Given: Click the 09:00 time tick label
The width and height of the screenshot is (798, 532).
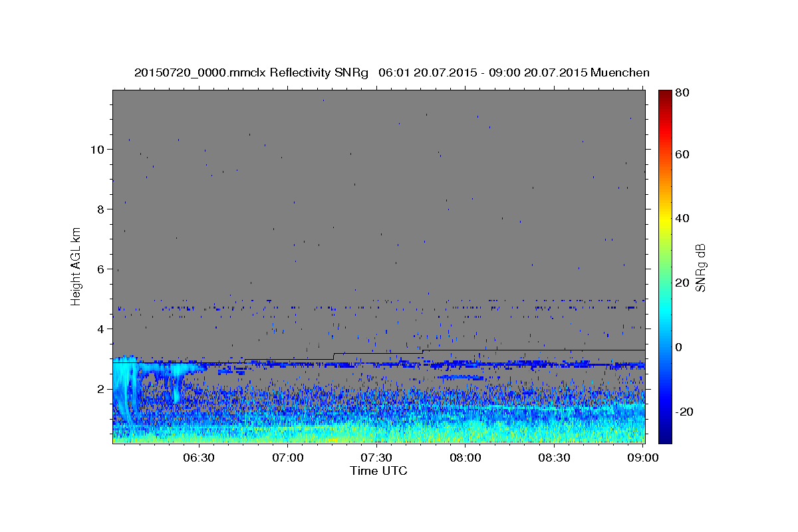Looking at the screenshot, I should pyautogui.click(x=642, y=458).
